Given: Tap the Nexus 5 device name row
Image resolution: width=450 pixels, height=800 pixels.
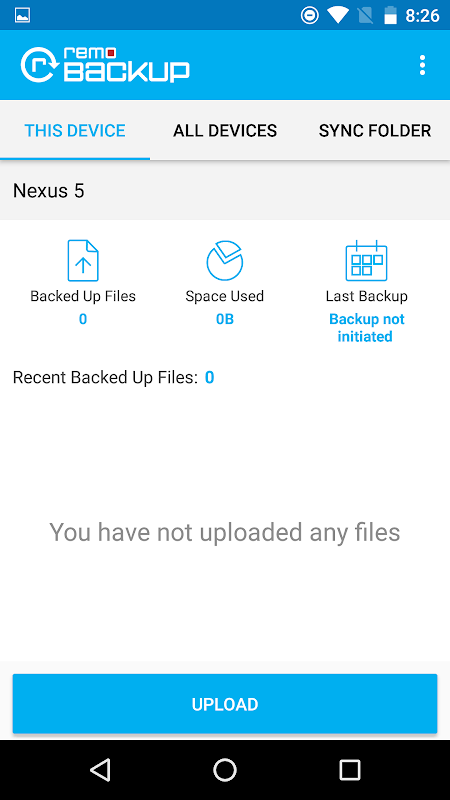Looking at the screenshot, I should 225,191.
